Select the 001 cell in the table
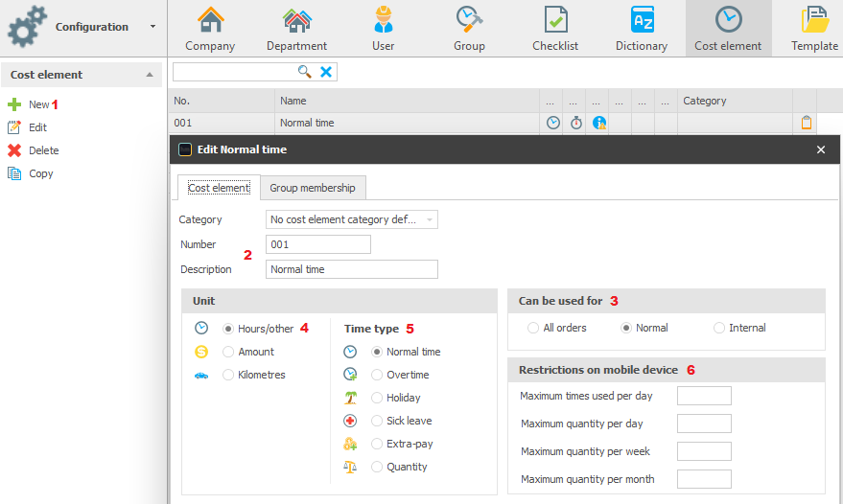This screenshot has width=843, height=504. coord(222,123)
